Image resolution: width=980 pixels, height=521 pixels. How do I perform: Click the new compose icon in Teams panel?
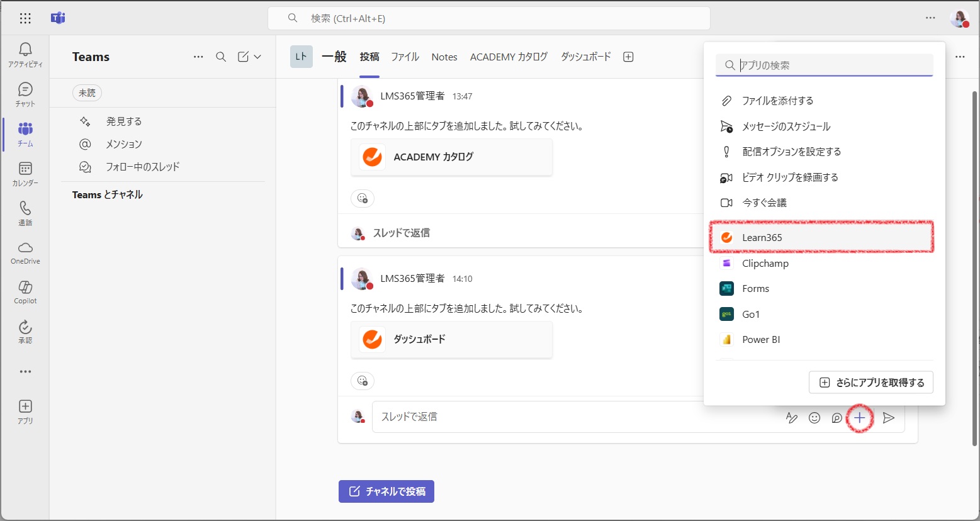coord(243,57)
